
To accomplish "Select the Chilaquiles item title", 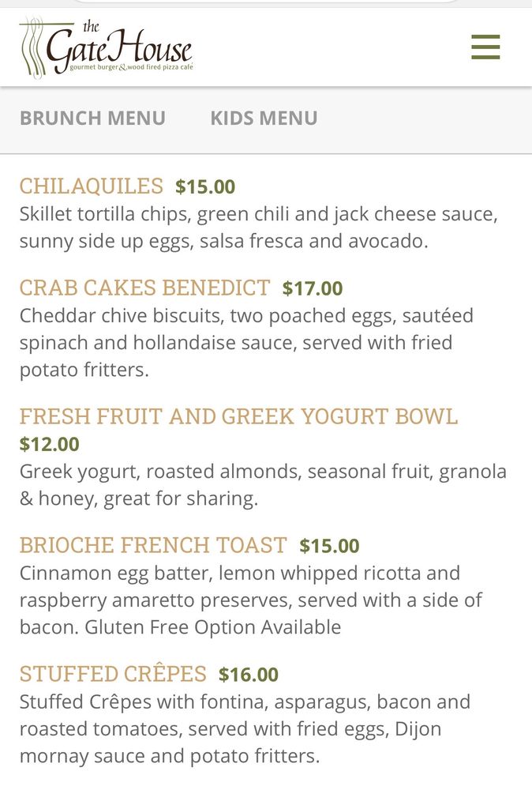I will pos(92,186).
